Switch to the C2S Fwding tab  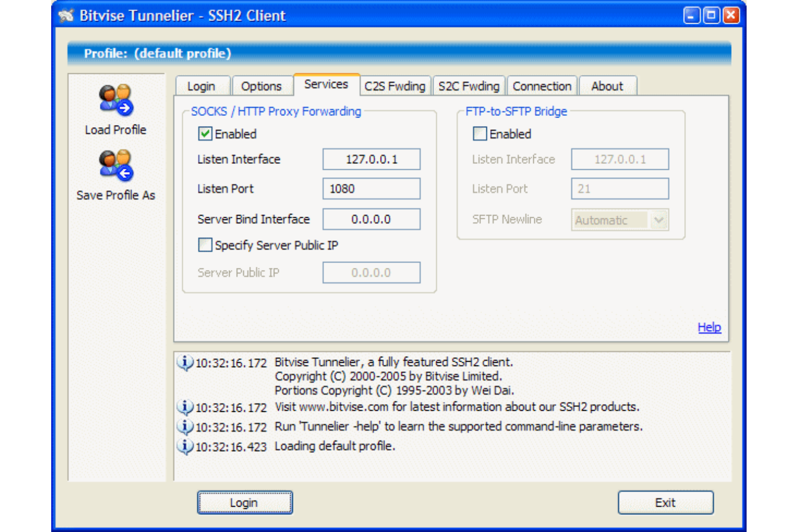pos(395,86)
